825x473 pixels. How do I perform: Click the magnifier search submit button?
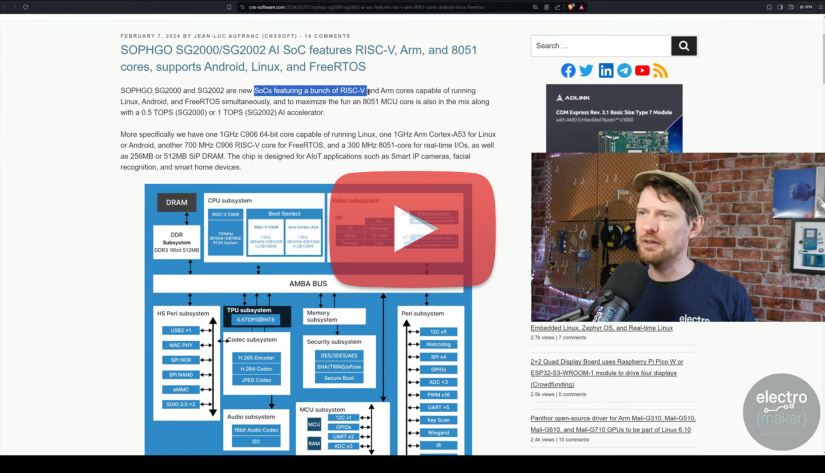point(684,46)
